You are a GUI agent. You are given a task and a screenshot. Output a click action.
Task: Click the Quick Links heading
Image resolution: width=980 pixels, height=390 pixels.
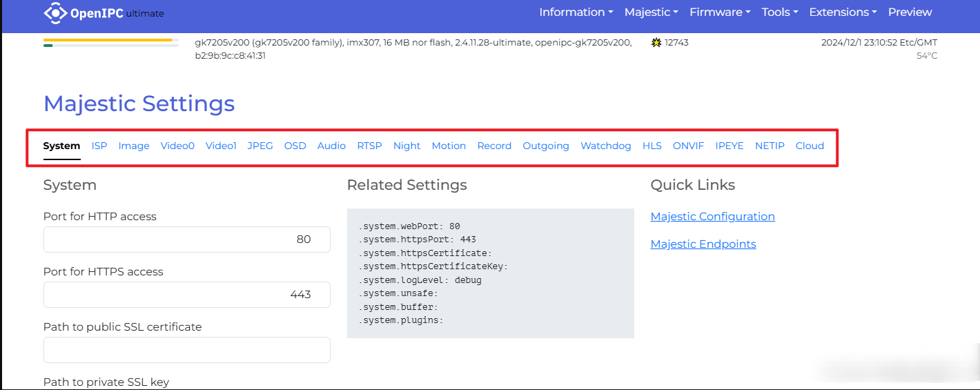[693, 185]
